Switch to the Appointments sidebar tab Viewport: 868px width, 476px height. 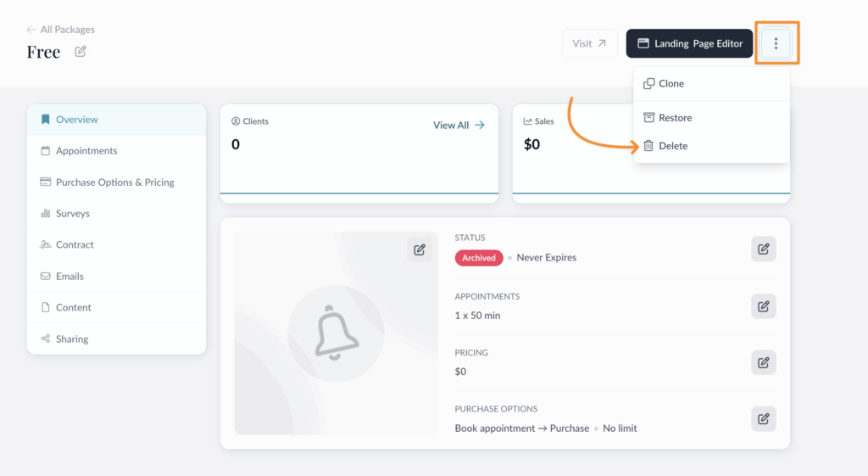86,151
